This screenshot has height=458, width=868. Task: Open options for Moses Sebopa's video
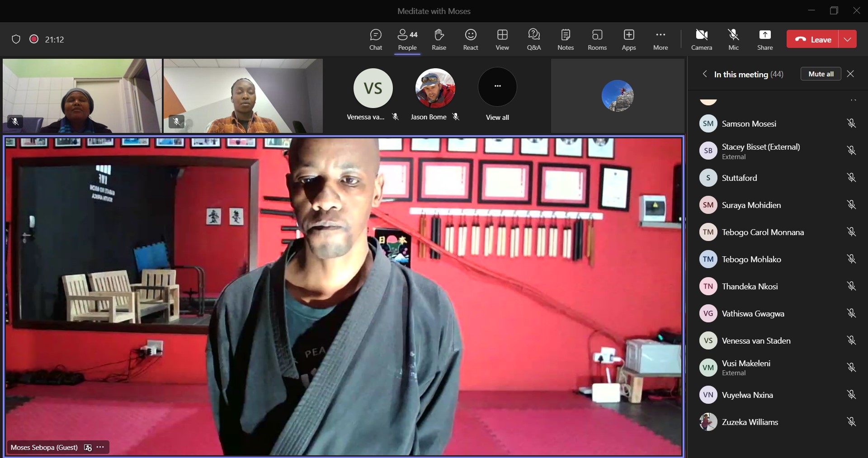click(x=100, y=447)
